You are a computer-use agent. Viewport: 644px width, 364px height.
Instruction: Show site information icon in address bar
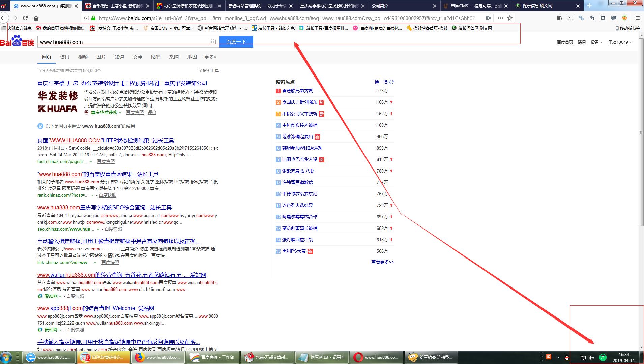click(86, 18)
